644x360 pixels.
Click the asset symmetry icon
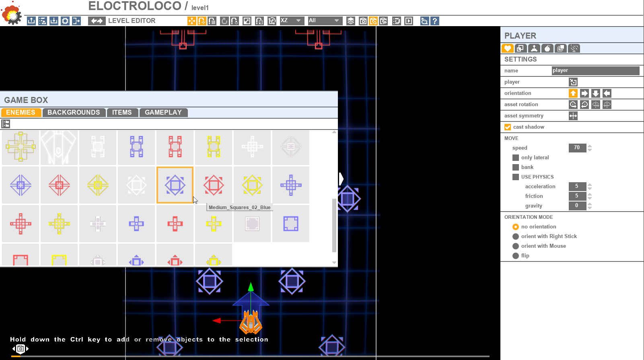point(573,116)
